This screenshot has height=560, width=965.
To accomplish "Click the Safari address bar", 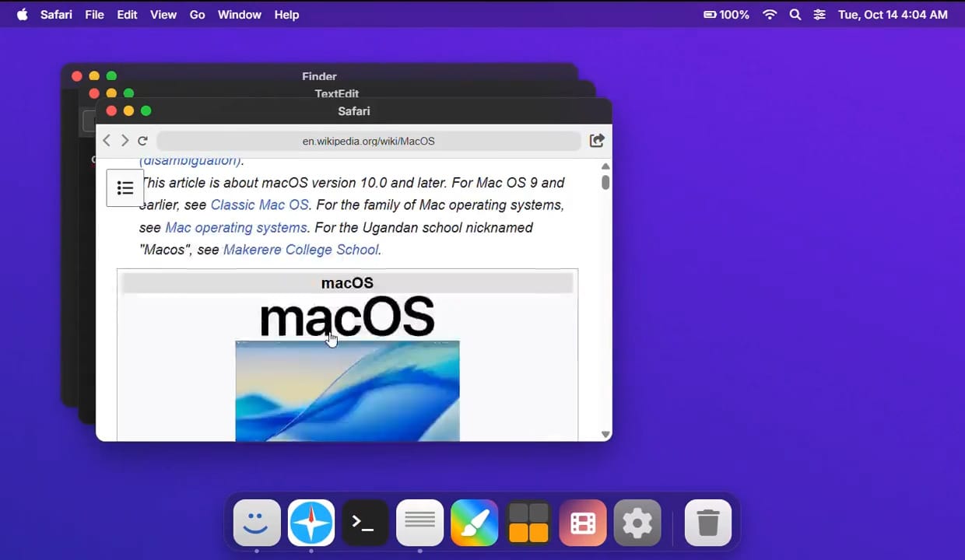I will coord(368,141).
